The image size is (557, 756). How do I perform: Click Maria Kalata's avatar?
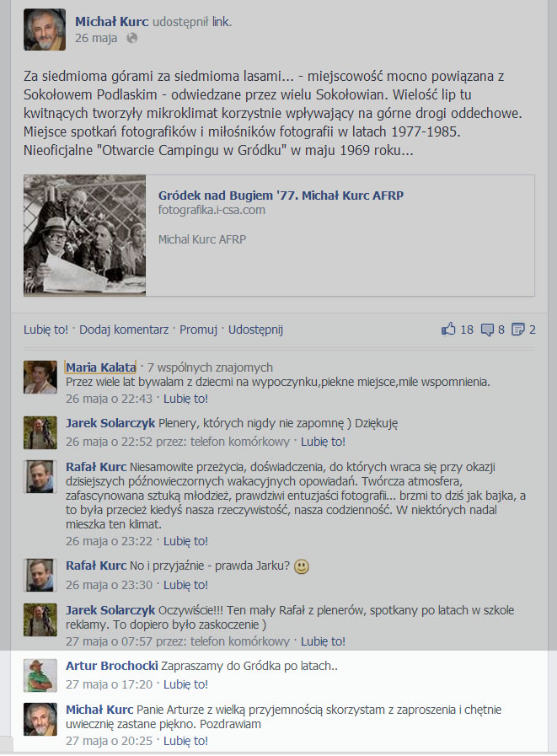click(x=40, y=377)
